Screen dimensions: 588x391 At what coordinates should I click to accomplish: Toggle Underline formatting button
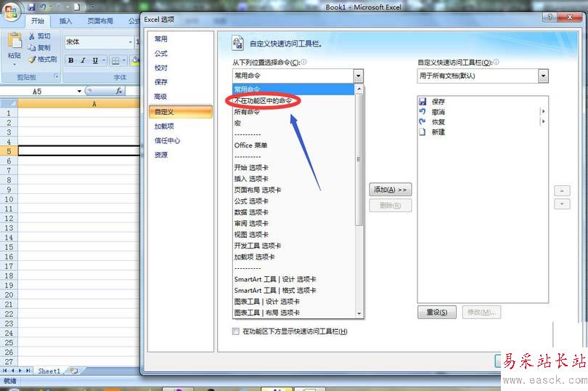[x=95, y=60]
